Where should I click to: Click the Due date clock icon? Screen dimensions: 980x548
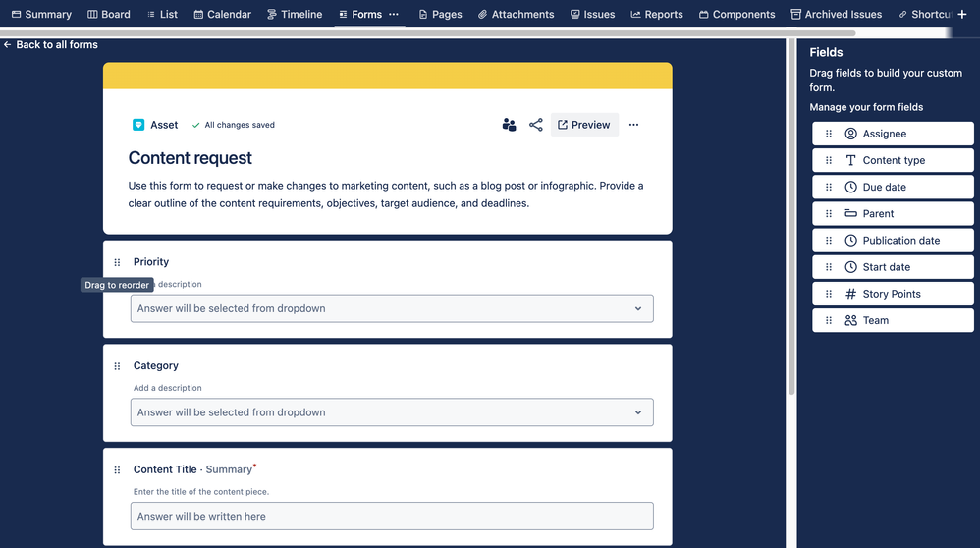[850, 187]
